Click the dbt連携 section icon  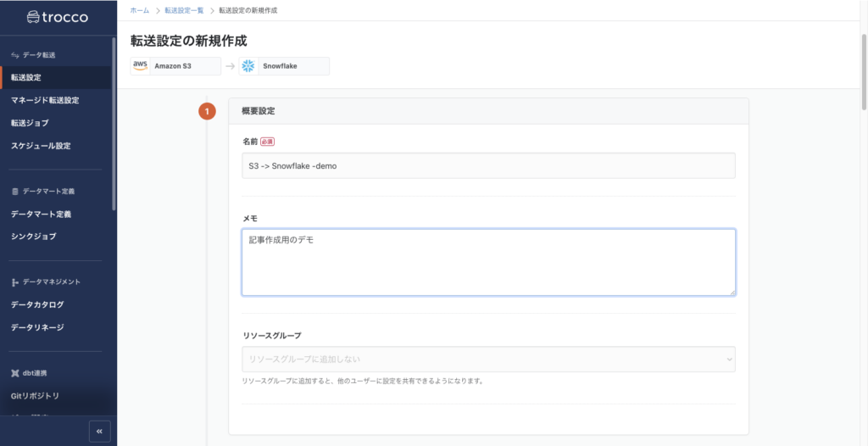(x=14, y=373)
